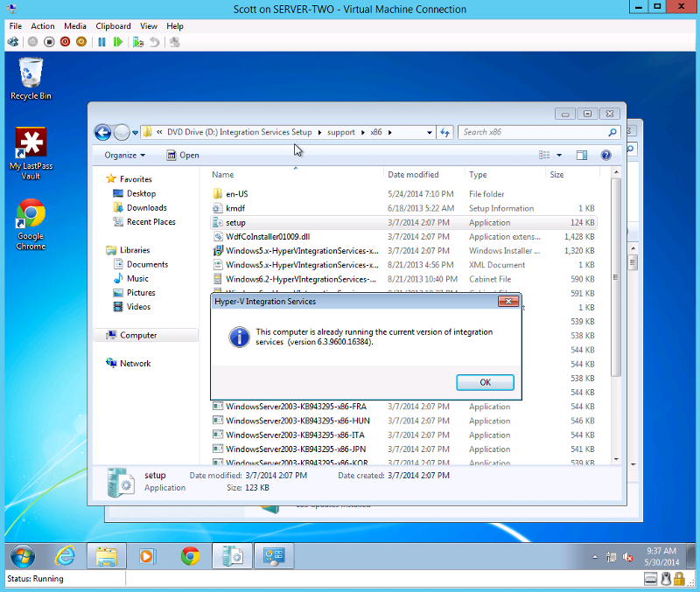The image size is (700, 592).
Task: Click the Explorer Forward arrow button
Action: [122, 132]
